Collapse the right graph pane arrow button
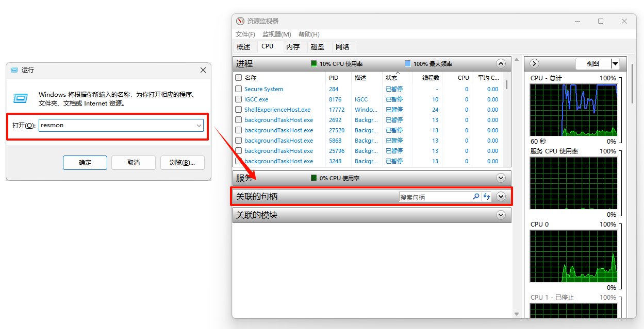This screenshot has width=644, height=329. click(535, 64)
